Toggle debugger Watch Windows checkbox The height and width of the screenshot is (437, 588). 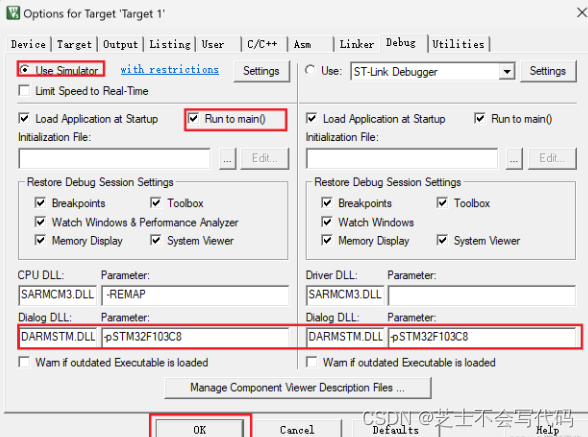327,222
